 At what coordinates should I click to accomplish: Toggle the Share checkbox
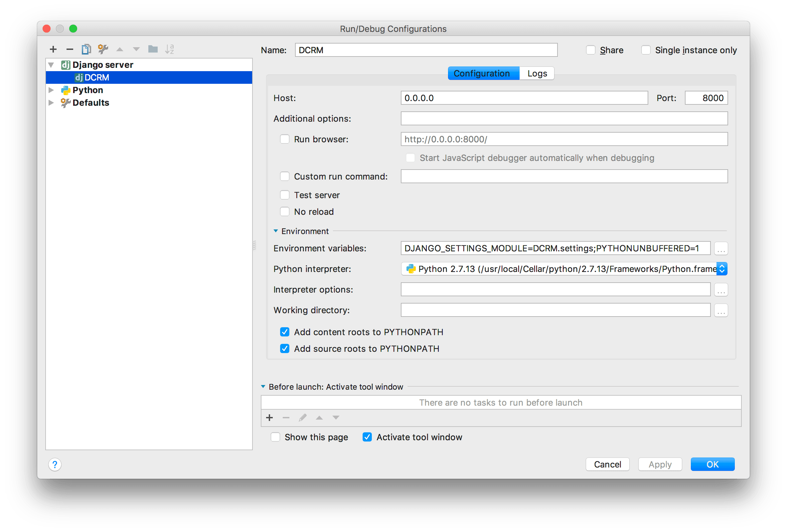point(591,50)
